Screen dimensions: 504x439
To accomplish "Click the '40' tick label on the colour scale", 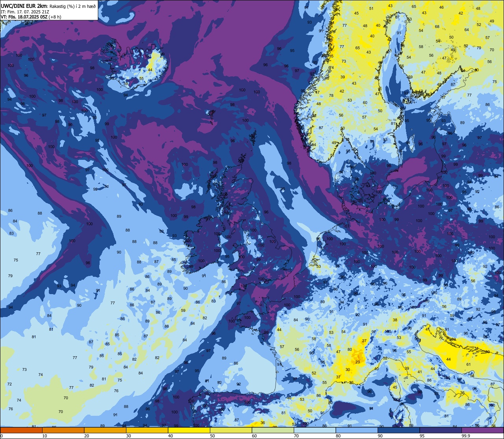I will (x=170, y=436).
